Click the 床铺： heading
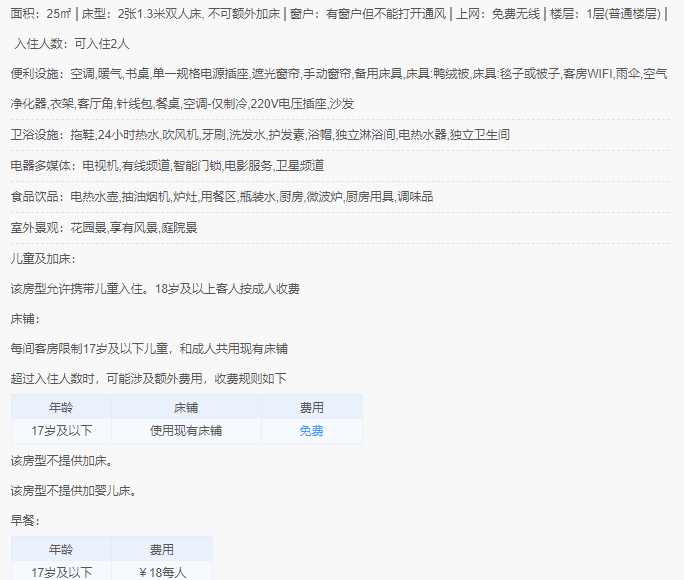The width and height of the screenshot is (684, 580). point(25,319)
